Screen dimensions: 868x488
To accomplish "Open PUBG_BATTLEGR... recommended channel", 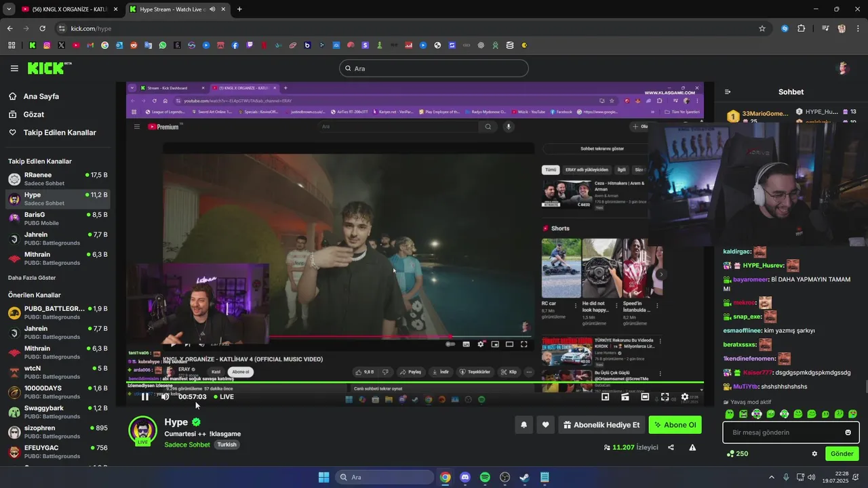I will [x=58, y=312].
